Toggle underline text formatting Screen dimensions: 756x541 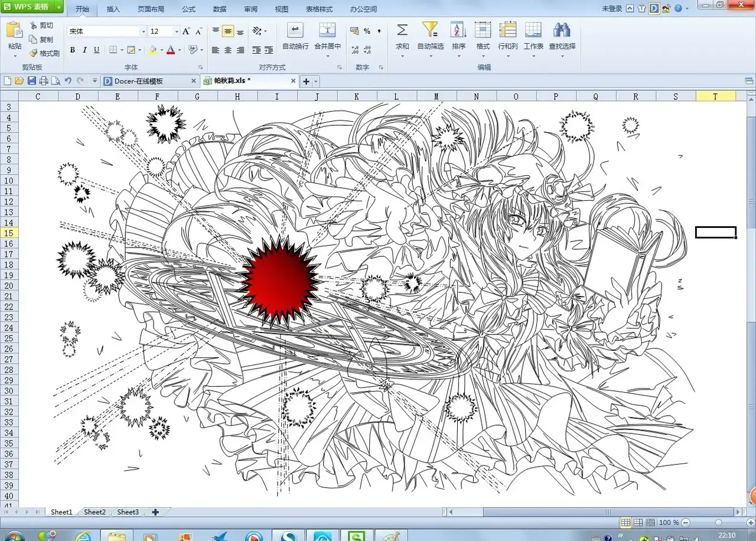click(x=97, y=50)
